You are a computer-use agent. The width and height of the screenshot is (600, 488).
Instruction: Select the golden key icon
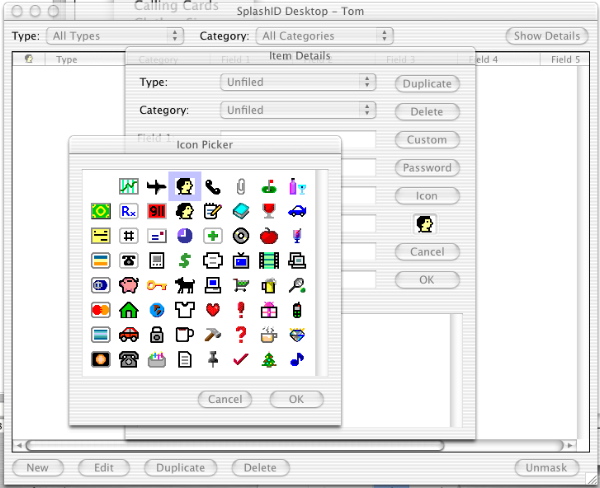pyautogui.click(x=156, y=285)
